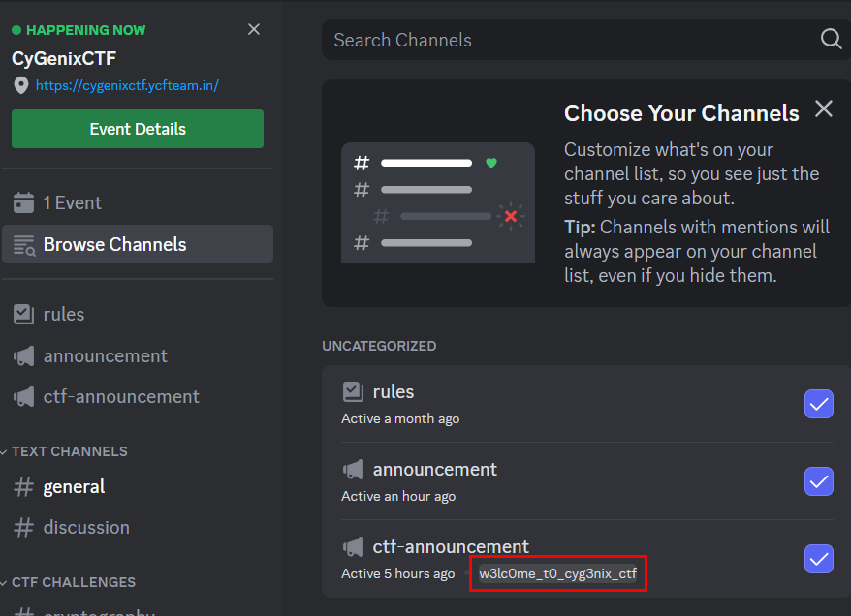851x616 pixels.
Task: Disable the ctf-announcement channel checkbox
Action: point(818,559)
